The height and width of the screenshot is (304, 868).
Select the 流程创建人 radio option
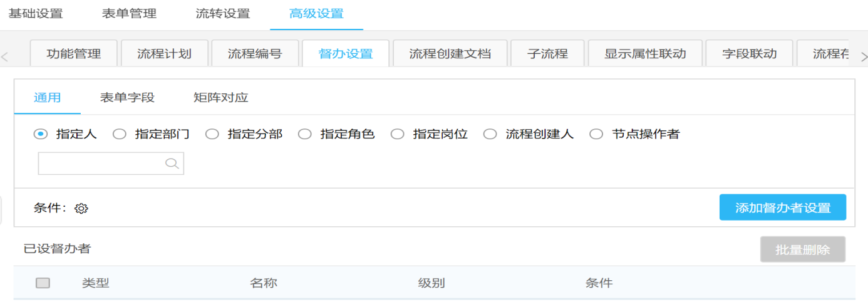click(490, 134)
